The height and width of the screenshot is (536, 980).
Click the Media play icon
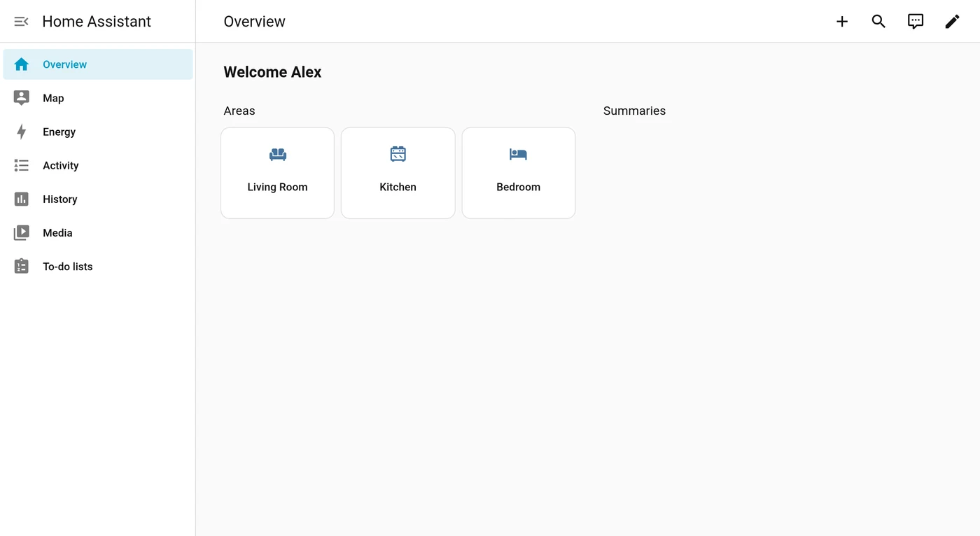click(22, 233)
